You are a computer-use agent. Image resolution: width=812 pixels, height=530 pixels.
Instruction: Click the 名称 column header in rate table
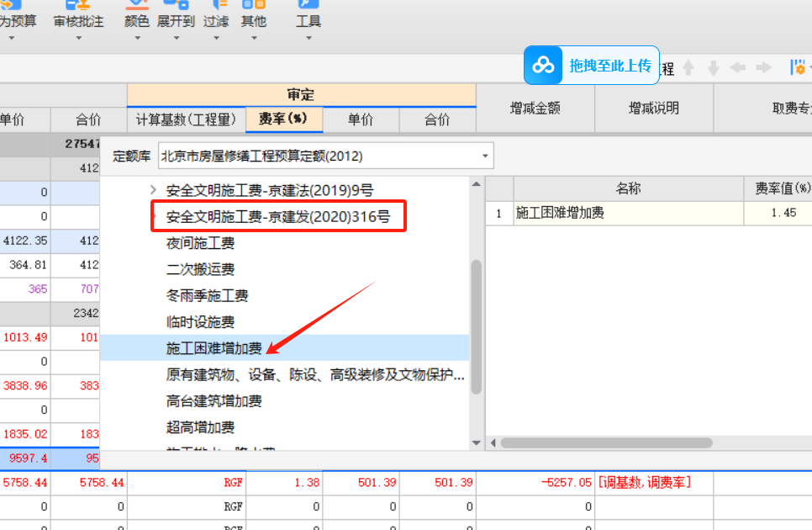[x=629, y=188]
